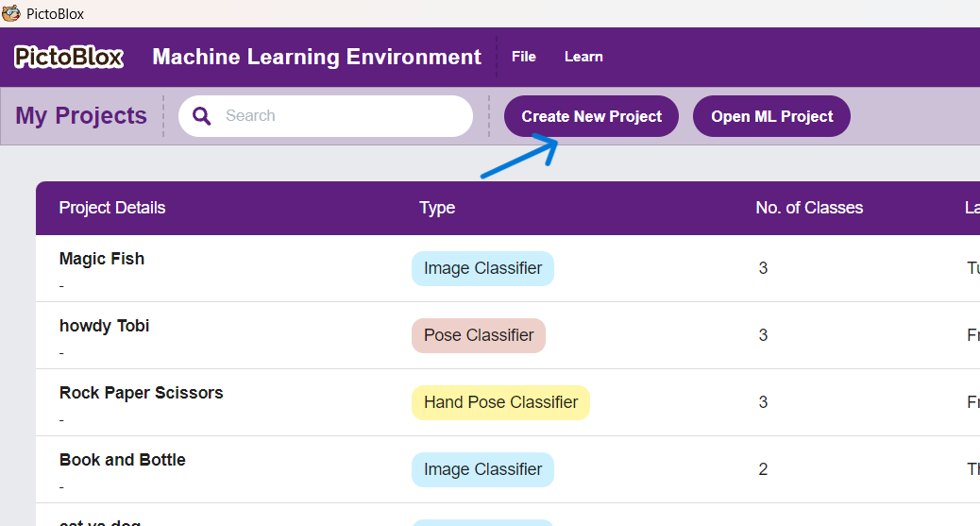
Task: Click Create New Project button
Action: click(x=591, y=116)
